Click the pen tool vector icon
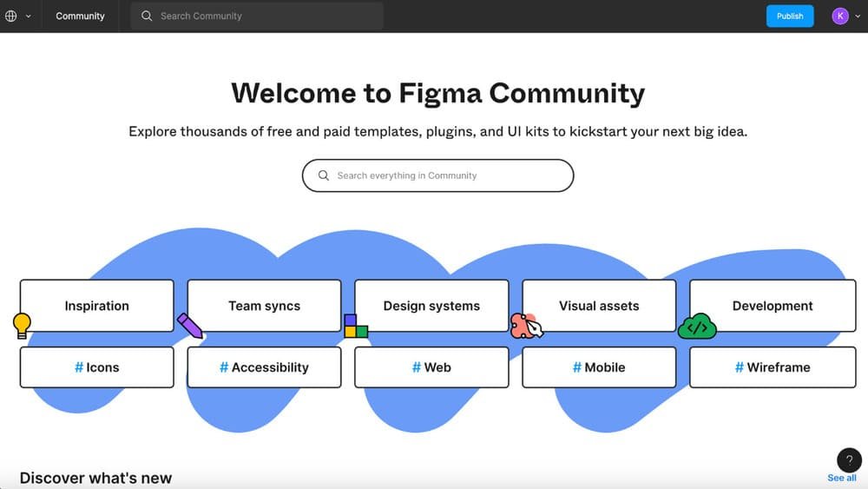The width and height of the screenshot is (868, 489). point(527,326)
